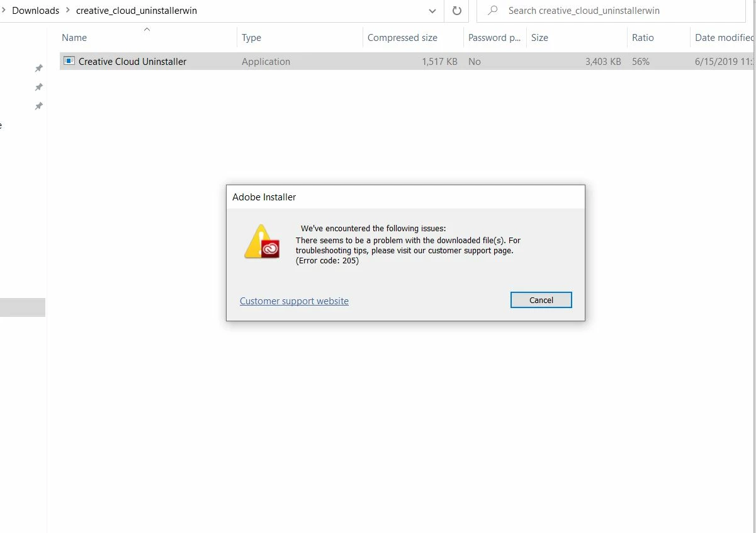The height and width of the screenshot is (533, 756).
Task: Click the second pin icon in sidebar
Action: [38, 87]
